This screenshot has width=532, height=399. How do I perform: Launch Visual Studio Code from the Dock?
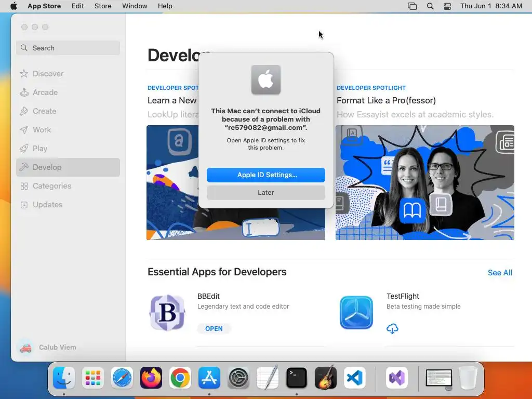354,378
